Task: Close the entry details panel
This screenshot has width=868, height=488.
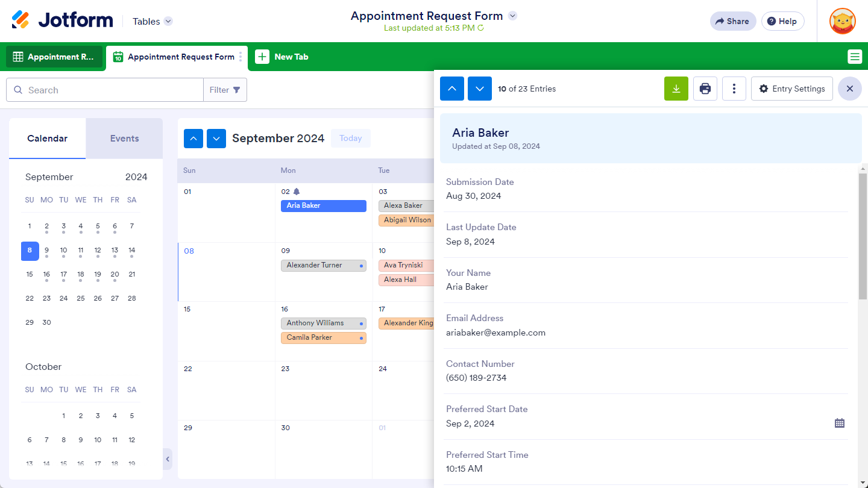Action: point(849,89)
